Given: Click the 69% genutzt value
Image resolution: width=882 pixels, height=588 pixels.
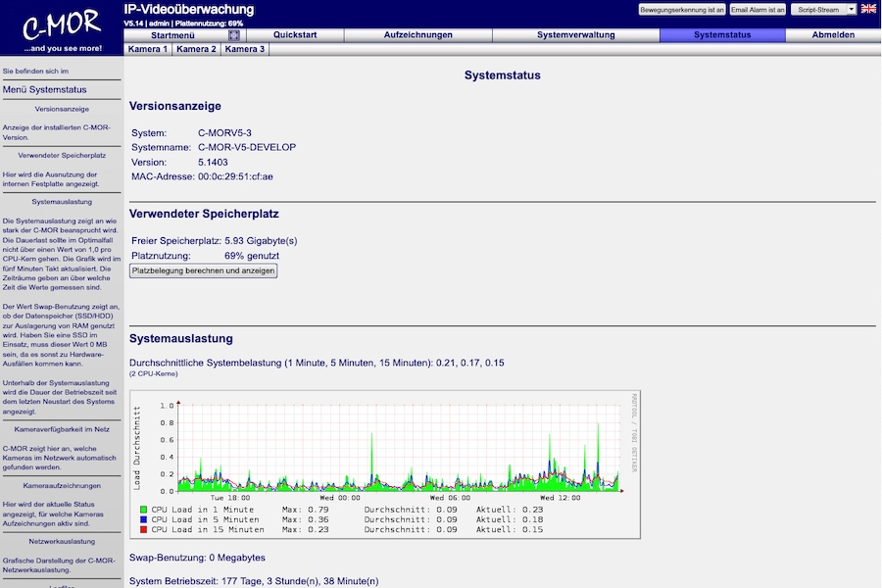Looking at the screenshot, I should tap(252, 256).
